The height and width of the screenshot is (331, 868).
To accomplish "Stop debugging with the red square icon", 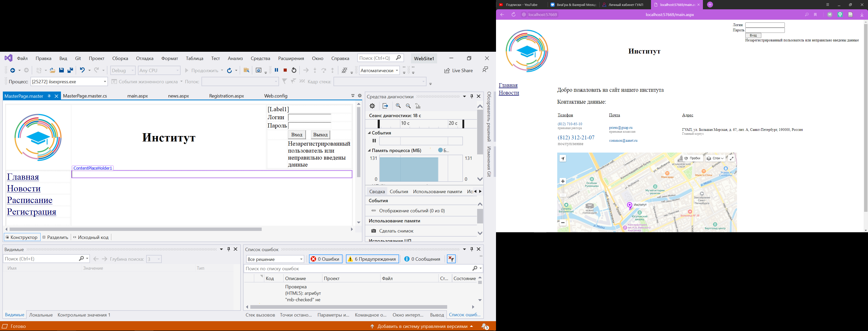I will coord(285,70).
